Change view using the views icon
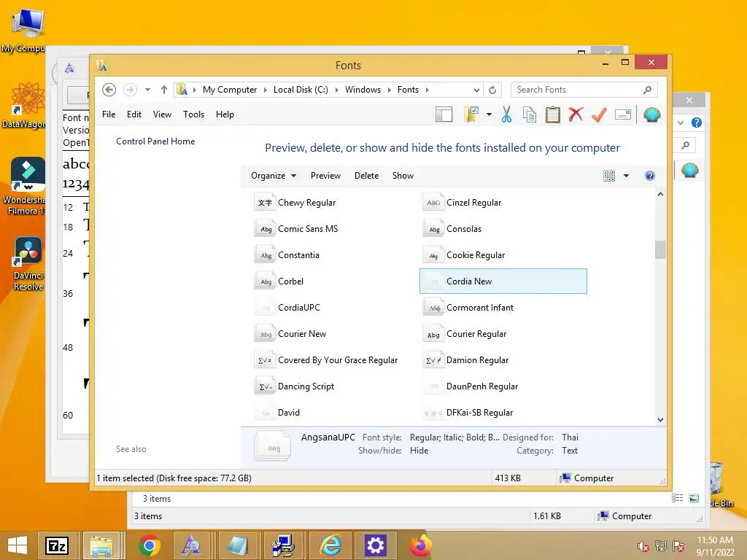747x560 pixels. [609, 176]
